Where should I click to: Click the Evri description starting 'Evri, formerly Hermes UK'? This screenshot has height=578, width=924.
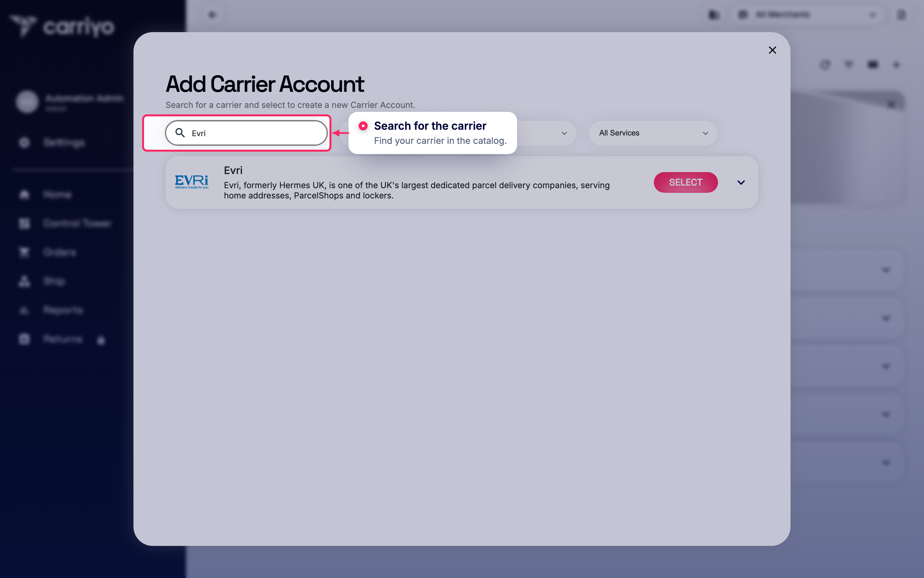coord(416,190)
